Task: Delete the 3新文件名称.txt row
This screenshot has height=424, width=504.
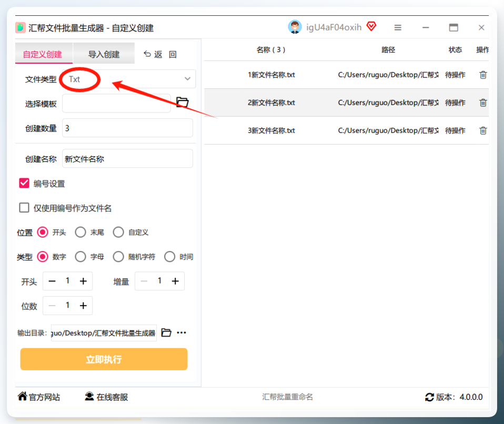Action: (483, 130)
